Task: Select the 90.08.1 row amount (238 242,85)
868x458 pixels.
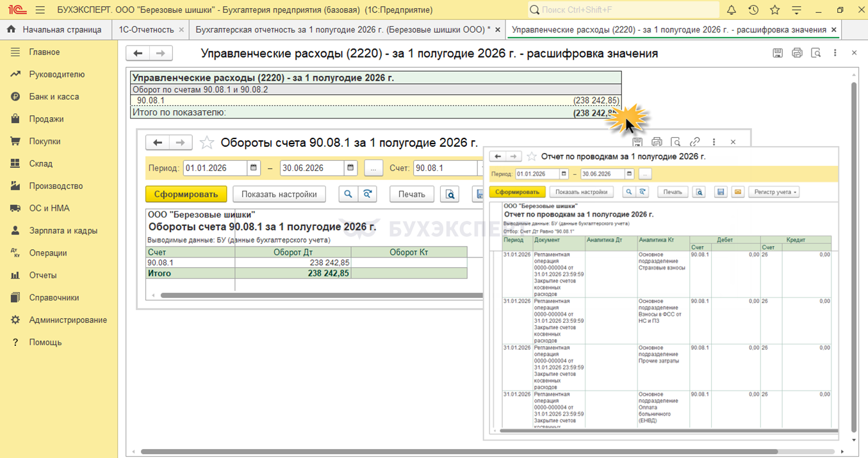Action: point(596,101)
